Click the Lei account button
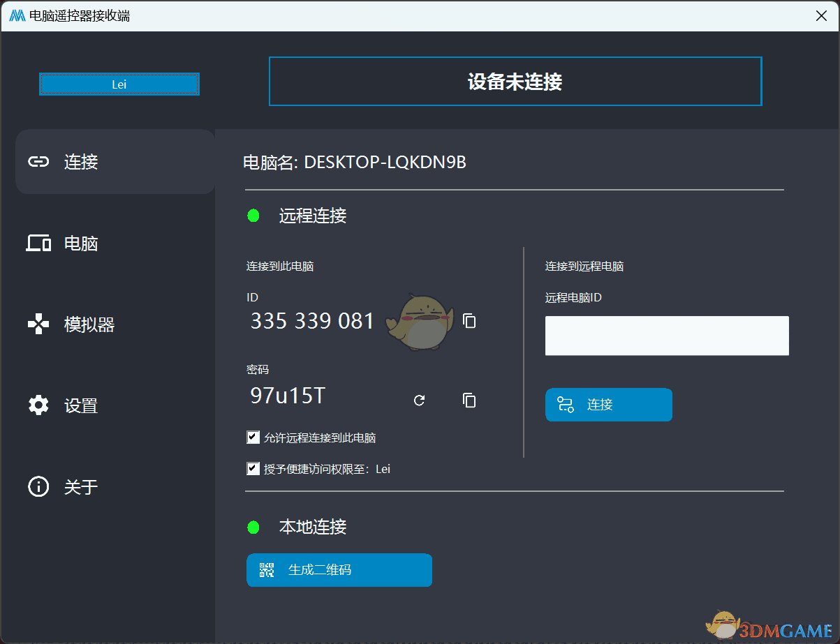Image resolution: width=840 pixels, height=644 pixels. coord(119,84)
